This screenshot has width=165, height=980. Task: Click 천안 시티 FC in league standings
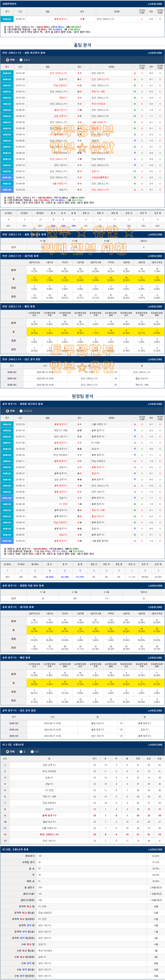[x=49, y=840]
